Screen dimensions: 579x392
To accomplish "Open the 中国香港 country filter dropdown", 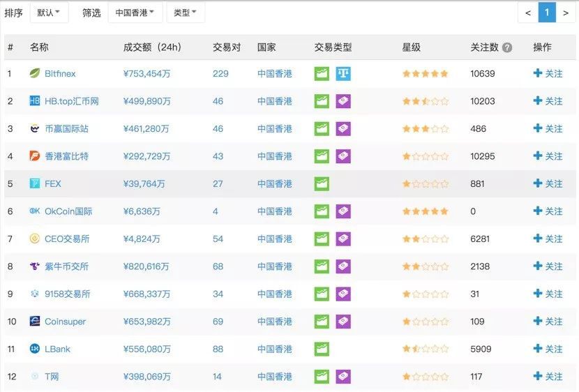I will point(135,13).
